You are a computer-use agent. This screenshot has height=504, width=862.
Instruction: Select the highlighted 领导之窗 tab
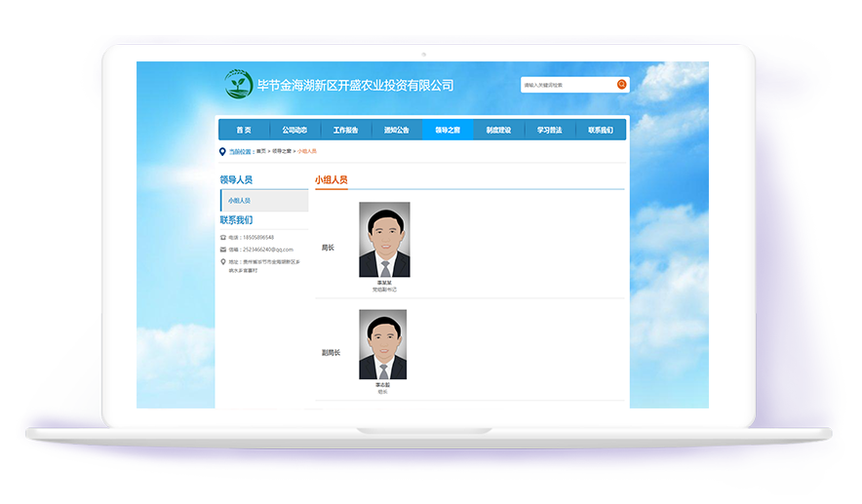(448, 130)
